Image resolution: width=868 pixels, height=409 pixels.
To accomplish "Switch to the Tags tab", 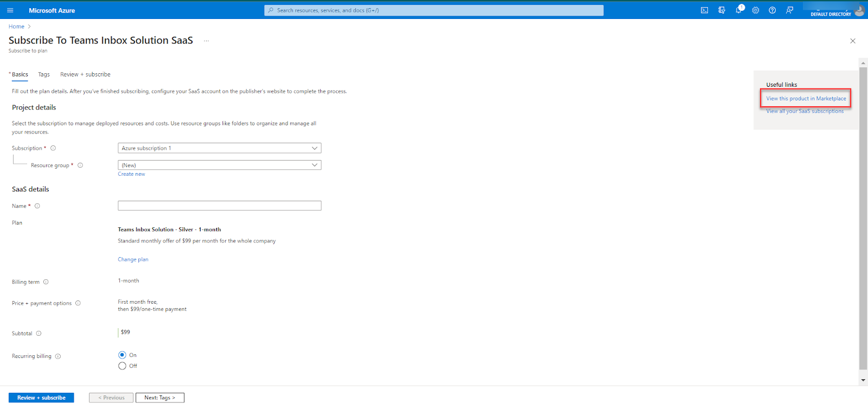I will tap(44, 74).
